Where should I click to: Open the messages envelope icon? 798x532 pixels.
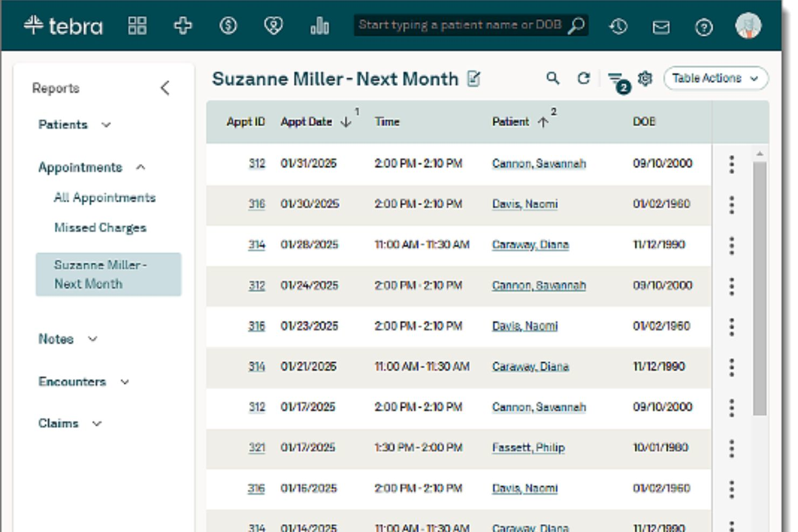(x=661, y=27)
